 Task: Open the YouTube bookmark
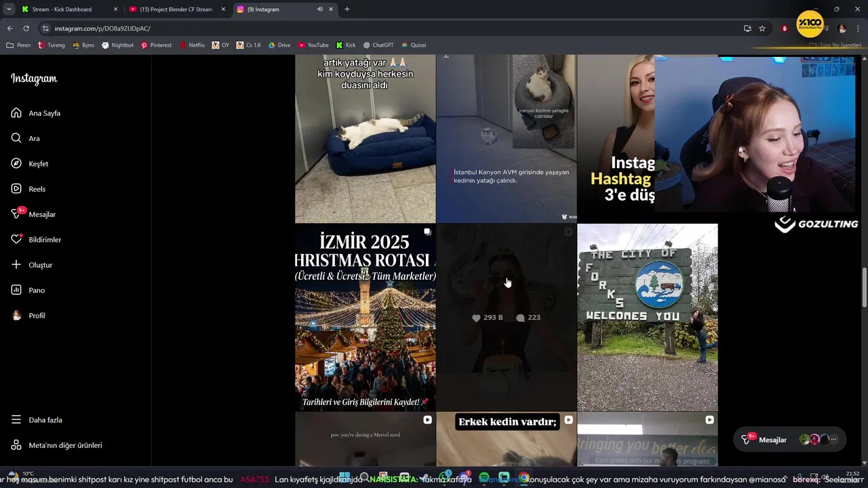point(313,45)
